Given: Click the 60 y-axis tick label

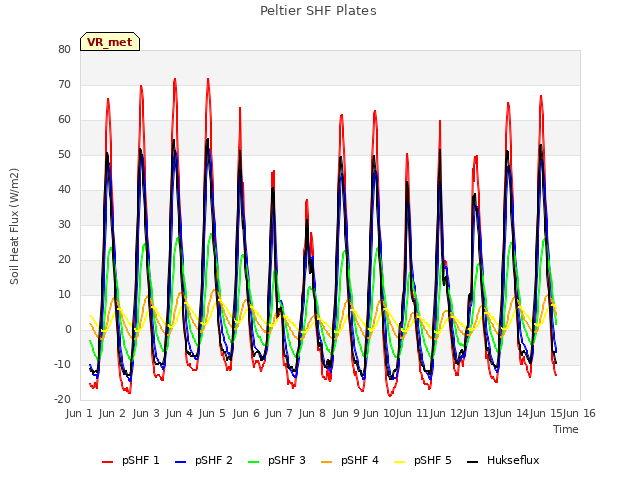Looking at the screenshot, I should 64,120.
